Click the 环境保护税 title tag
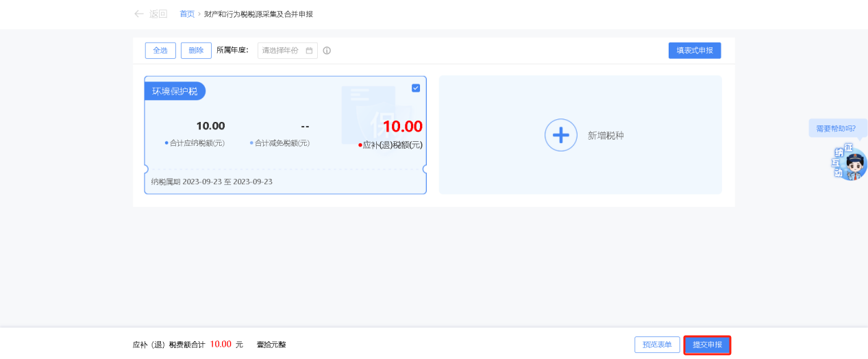Screen dimensions: 868x359 point(175,91)
